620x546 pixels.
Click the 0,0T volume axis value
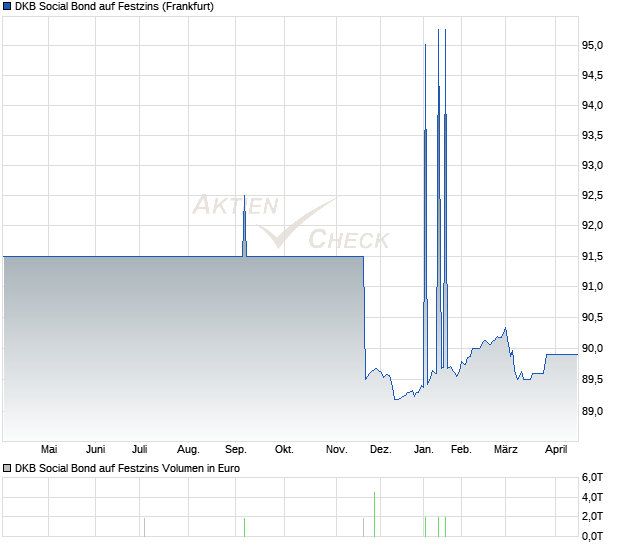point(592,536)
